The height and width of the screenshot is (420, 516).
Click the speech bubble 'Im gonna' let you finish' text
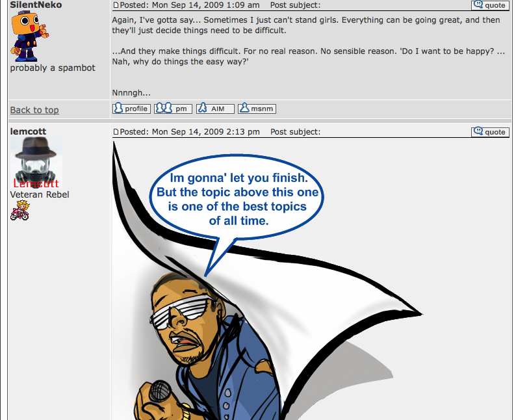click(239, 177)
